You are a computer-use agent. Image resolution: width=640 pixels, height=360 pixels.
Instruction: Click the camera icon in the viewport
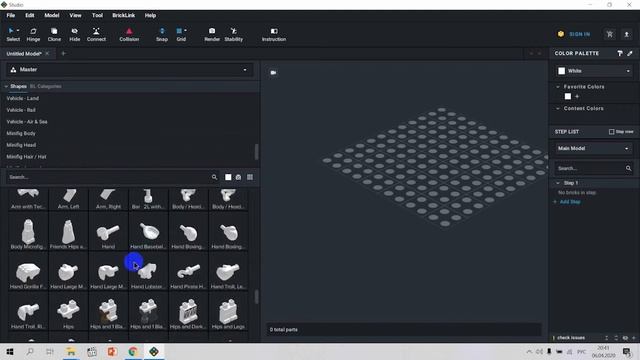coord(273,73)
